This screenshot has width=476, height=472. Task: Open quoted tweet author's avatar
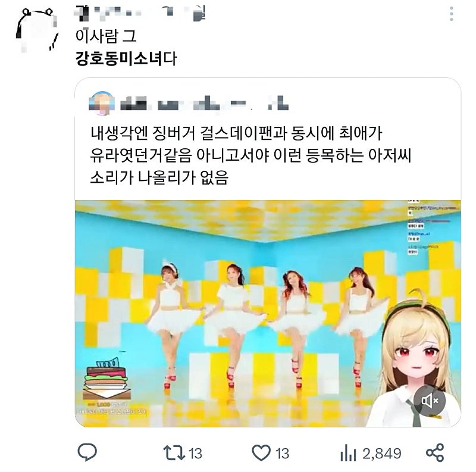click(x=102, y=104)
